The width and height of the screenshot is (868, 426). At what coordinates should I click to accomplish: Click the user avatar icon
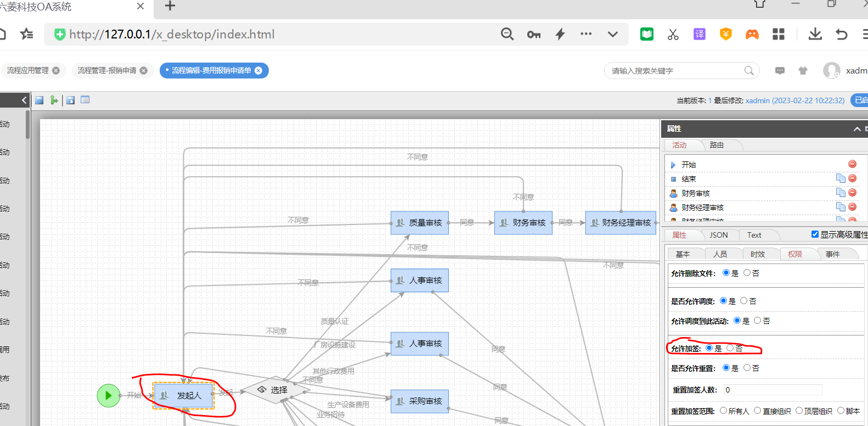pos(832,70)
